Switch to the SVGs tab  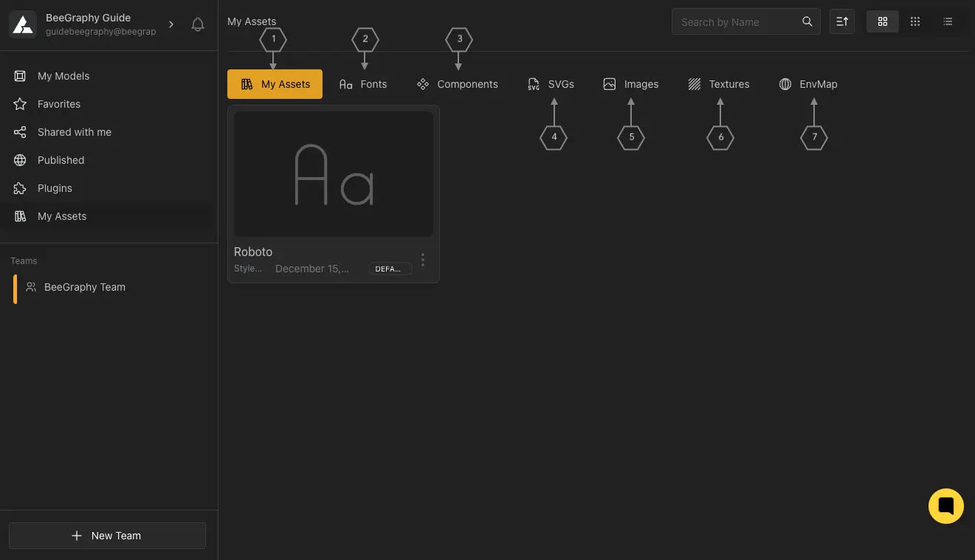pyautogui.click(x=551, y=84)
